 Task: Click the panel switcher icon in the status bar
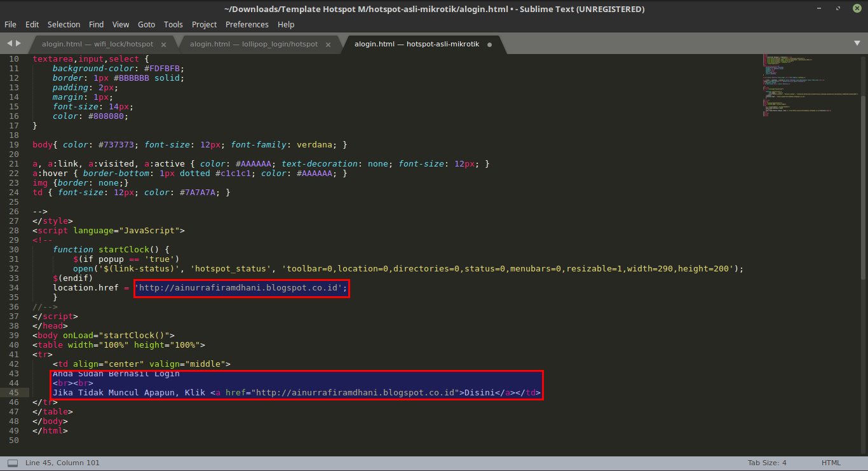12,463
